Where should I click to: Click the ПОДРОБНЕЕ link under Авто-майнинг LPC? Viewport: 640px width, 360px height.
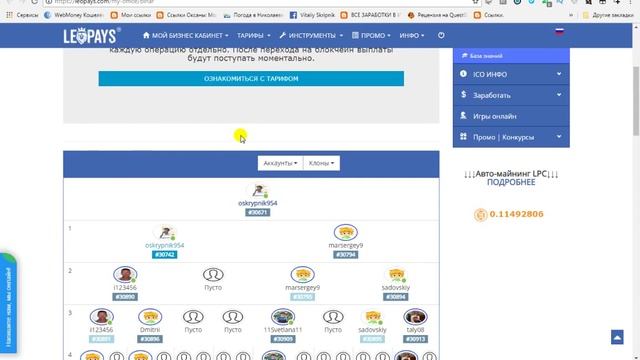pos(511,182)
